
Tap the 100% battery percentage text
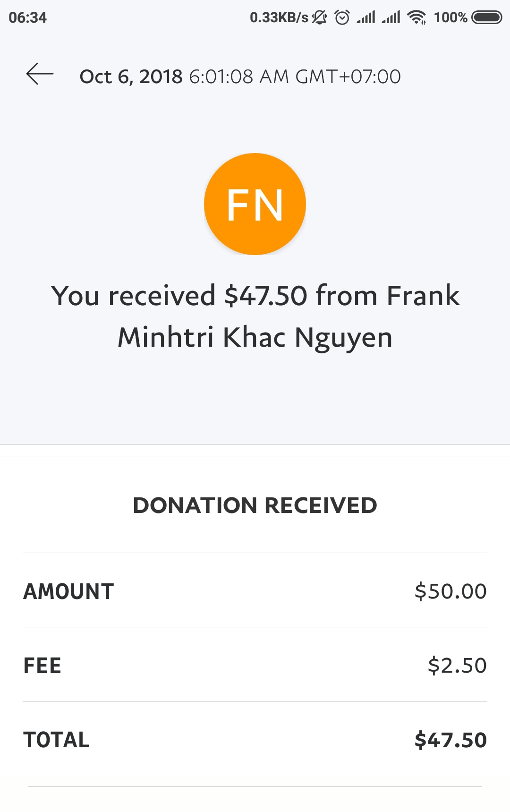pos(450,17)
